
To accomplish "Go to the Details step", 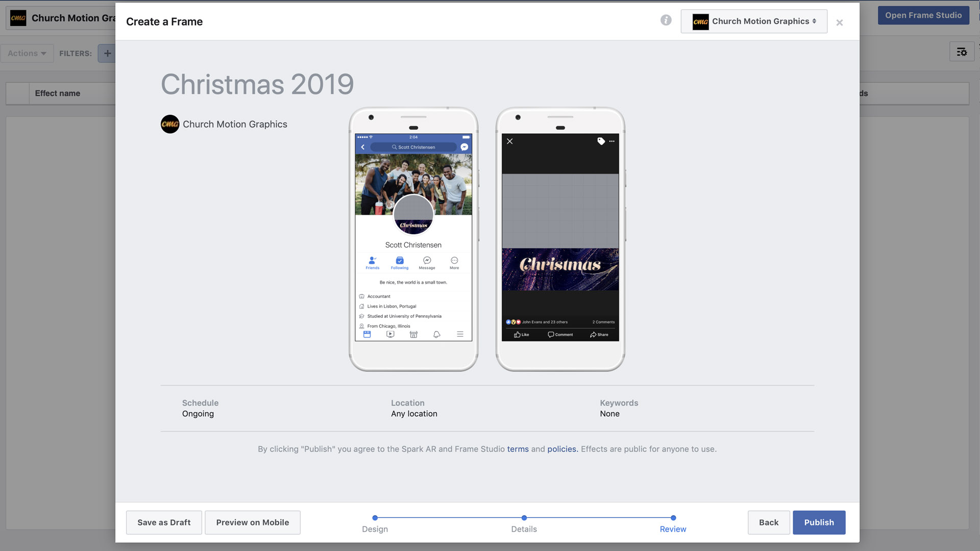I will point(524,529).
